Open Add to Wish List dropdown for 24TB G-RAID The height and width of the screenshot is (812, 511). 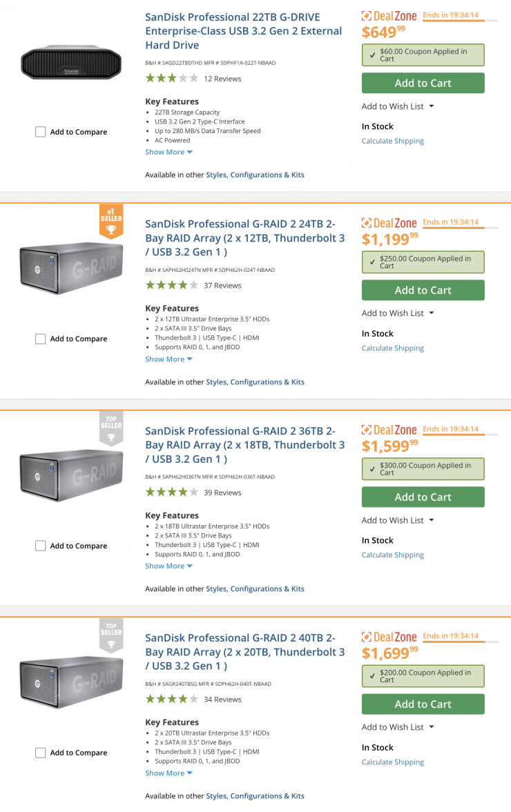[x=398, y=313]
